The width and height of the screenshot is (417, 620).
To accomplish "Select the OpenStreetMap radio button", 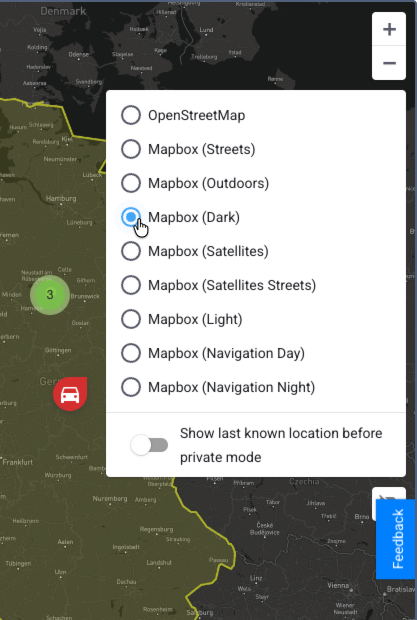I will [131, 115].
